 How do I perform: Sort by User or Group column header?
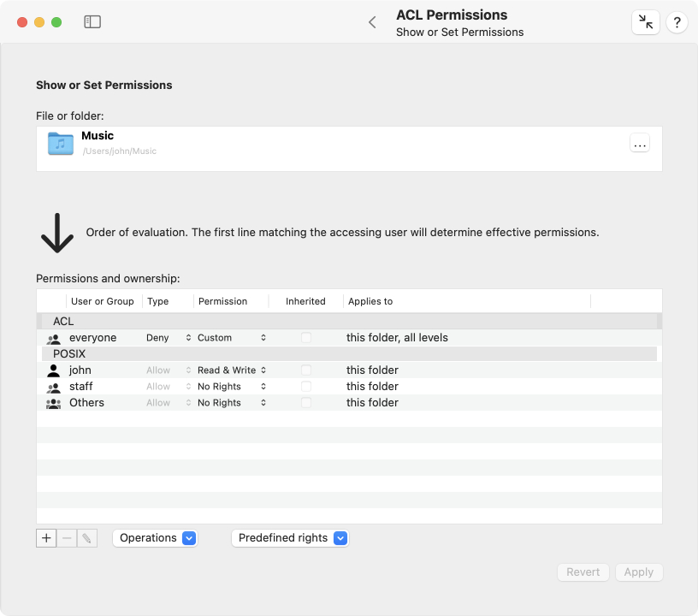pyautogui.click(x=103, y=301)
